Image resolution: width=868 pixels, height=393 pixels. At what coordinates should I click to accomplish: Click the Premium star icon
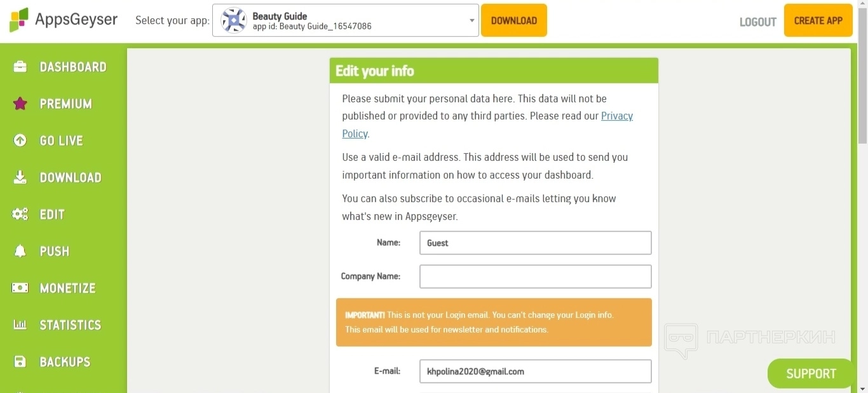[x=20, y=104]
